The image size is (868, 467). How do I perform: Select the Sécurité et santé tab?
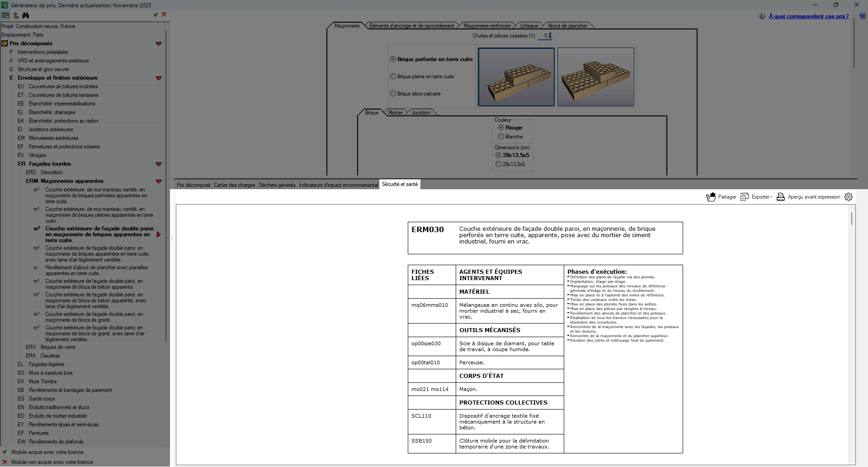400,184
